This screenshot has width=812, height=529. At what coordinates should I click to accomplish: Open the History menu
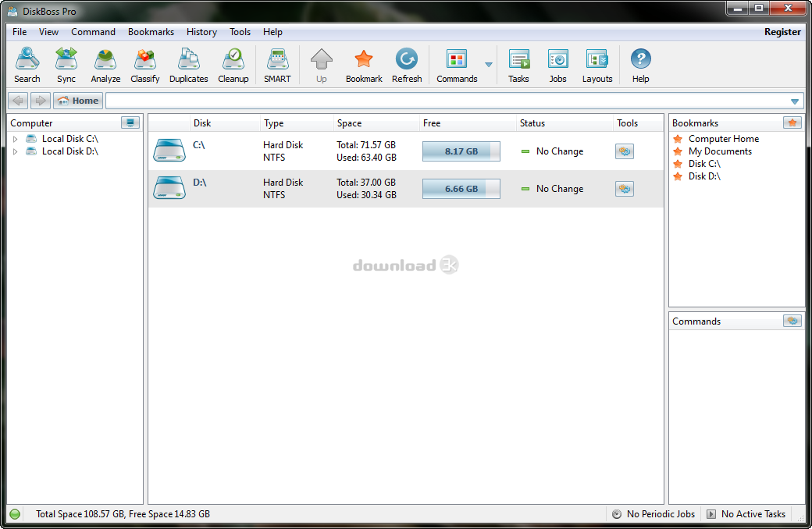[201, 31]
